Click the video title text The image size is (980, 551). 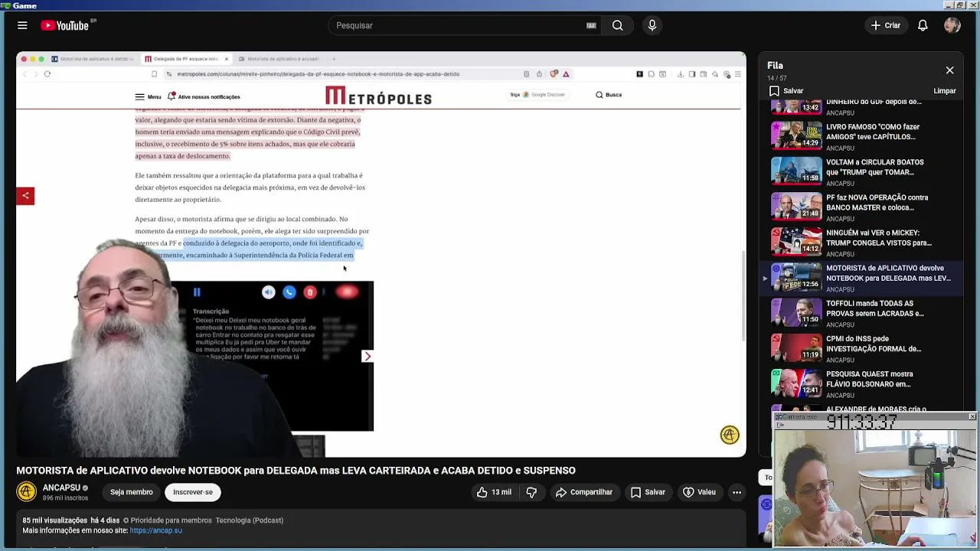click(x=296, y=471)
